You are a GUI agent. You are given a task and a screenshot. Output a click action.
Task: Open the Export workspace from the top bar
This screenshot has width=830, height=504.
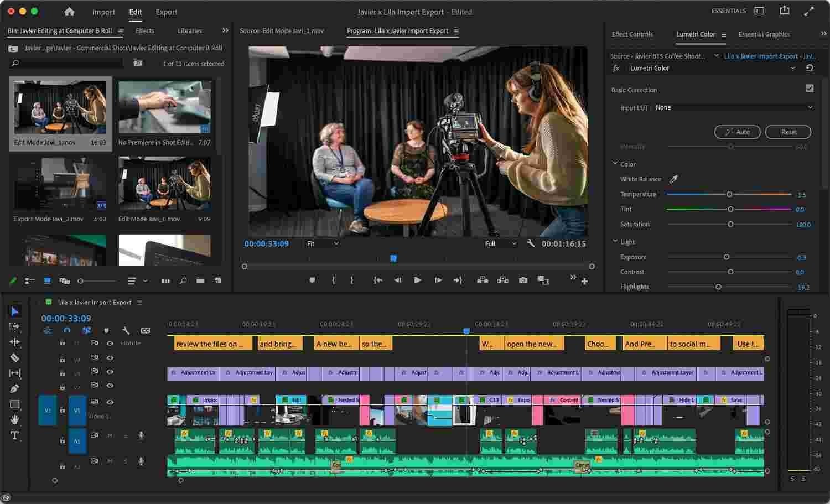pos(166,12)
